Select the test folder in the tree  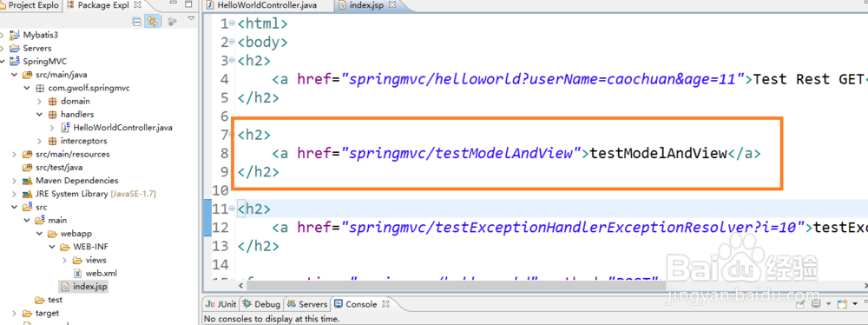[55, 300]
